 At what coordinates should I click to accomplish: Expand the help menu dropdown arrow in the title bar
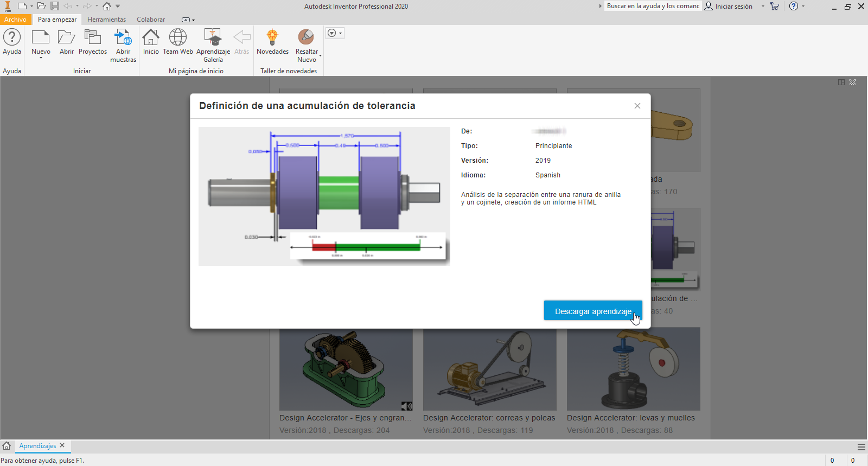pyautogui.click(x=803, y=7)
